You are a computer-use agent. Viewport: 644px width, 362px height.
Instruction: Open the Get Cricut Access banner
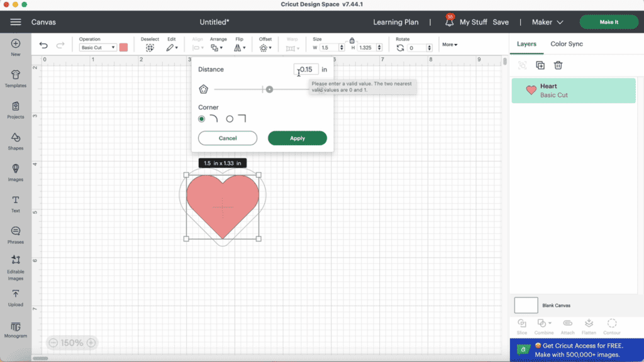click(x=577, y=350)
